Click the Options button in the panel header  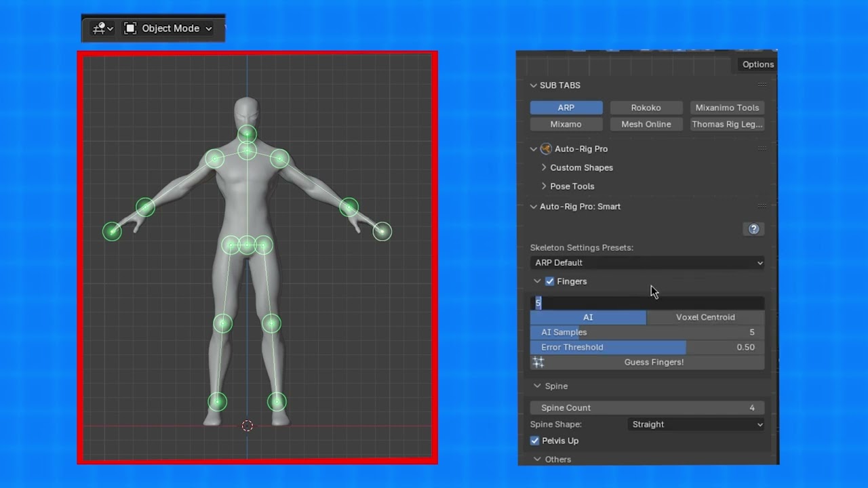[757, 64]
